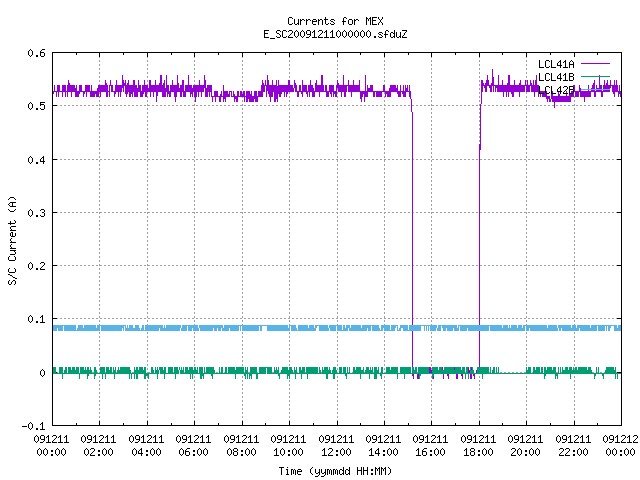Click the y-axis tick value 0
640x480 pixels.
(42, 373)
